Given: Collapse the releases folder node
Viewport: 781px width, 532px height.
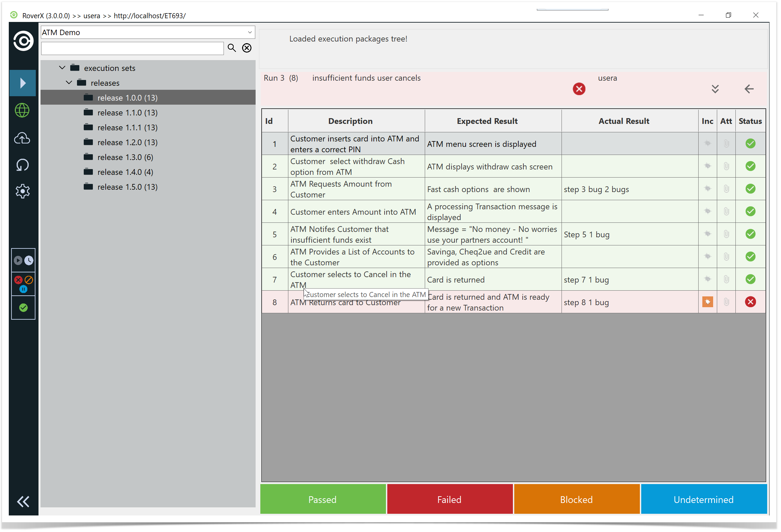Looking at the screenshot, I should (x=69, y=83).
